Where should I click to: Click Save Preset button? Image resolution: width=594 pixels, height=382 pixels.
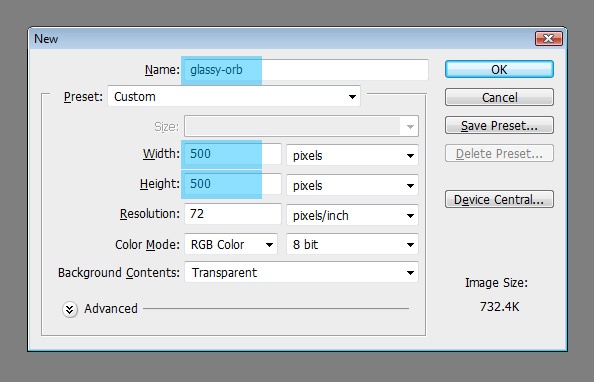tap(499, 125)
